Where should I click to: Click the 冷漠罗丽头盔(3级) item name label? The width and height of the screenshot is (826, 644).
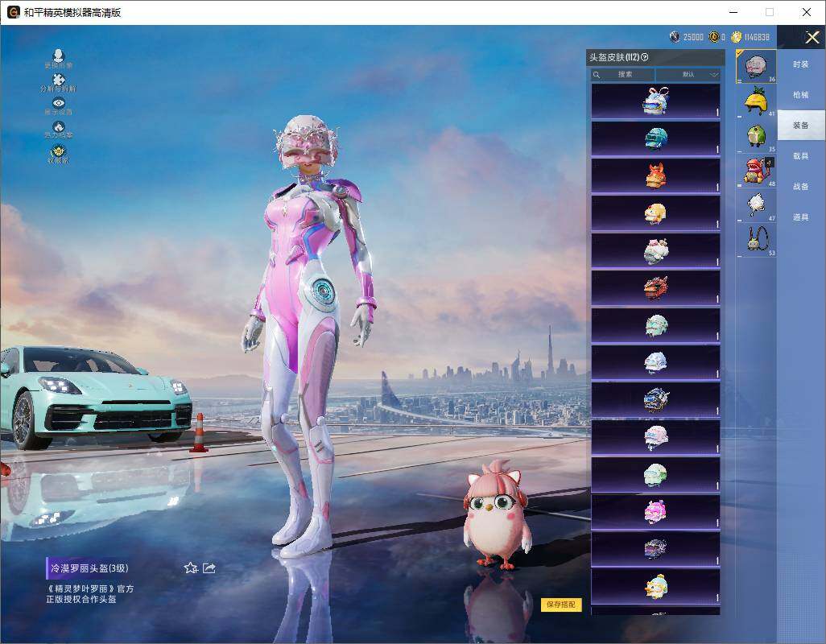pos(89,568)
